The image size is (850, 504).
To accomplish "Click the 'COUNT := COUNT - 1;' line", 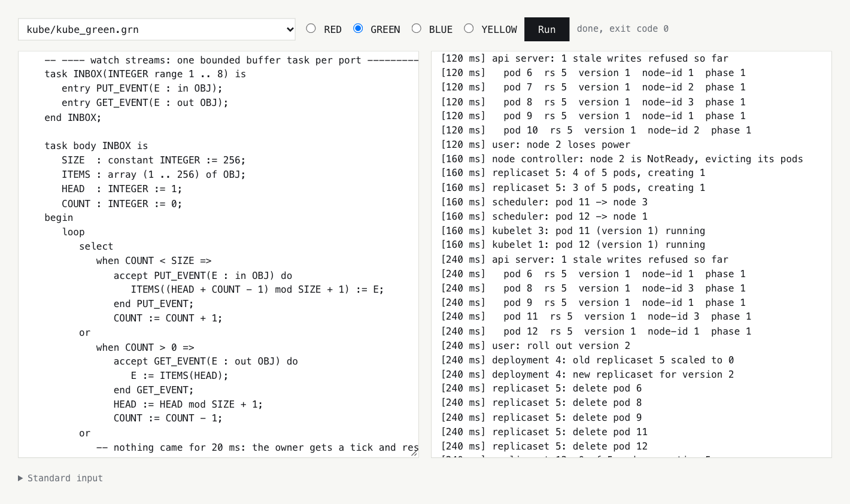I will [168, 418].
